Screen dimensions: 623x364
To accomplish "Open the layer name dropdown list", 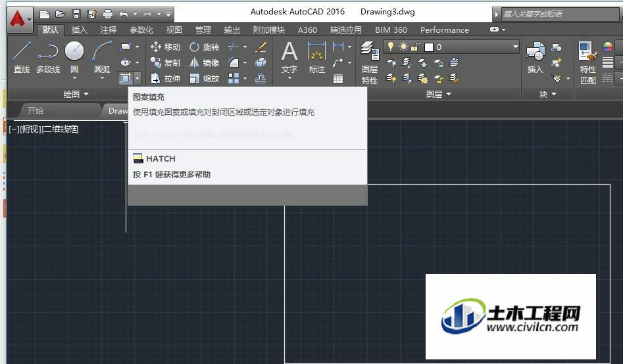I will pos(515,47).
